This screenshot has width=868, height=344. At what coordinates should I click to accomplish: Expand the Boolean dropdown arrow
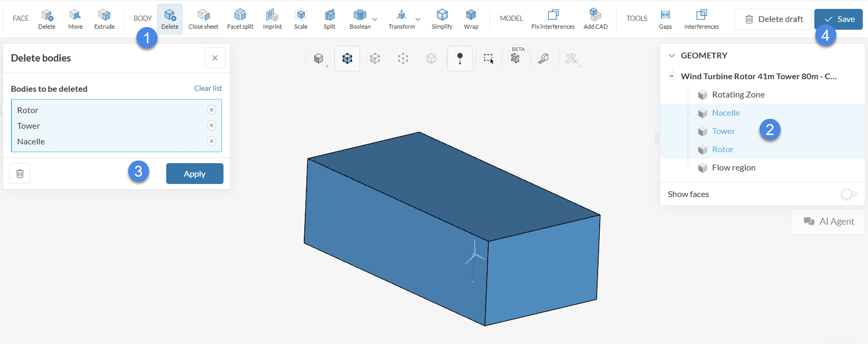point(375,20)
